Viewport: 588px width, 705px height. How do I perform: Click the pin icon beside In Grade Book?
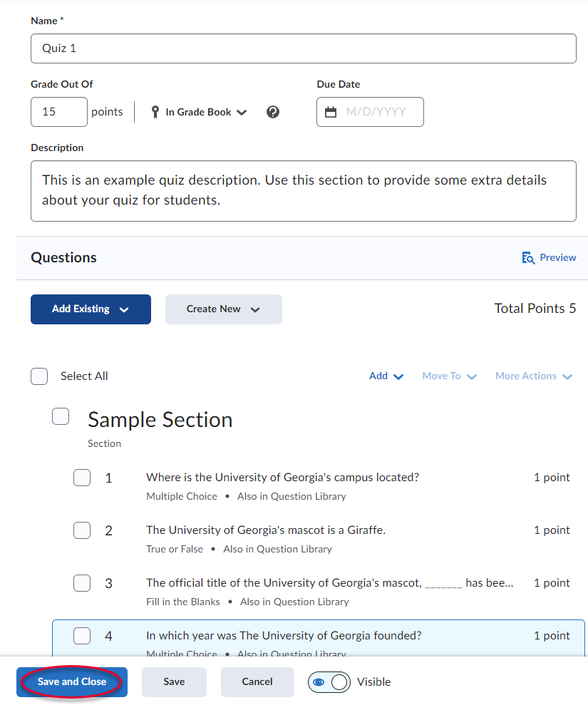click(x=155, y=112)
